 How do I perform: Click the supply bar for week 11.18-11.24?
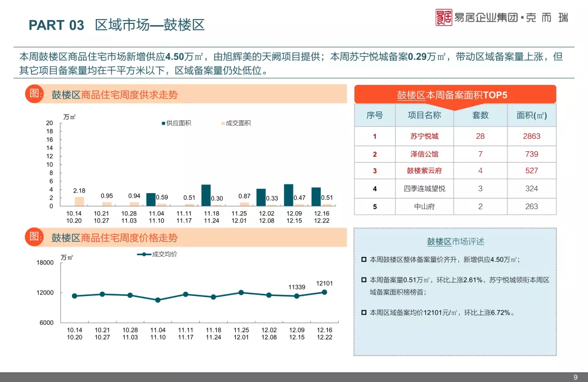pyautogui.click(x=206, y=195)
